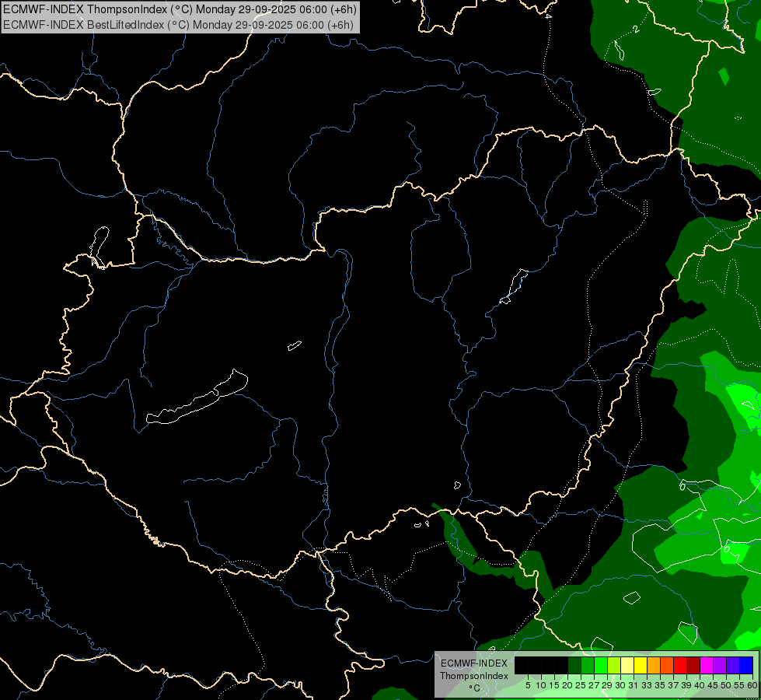Click the long white-outlined lake on the map
Image resolution: width=761 pixels, height=700 pixels.
click(197, 397)
